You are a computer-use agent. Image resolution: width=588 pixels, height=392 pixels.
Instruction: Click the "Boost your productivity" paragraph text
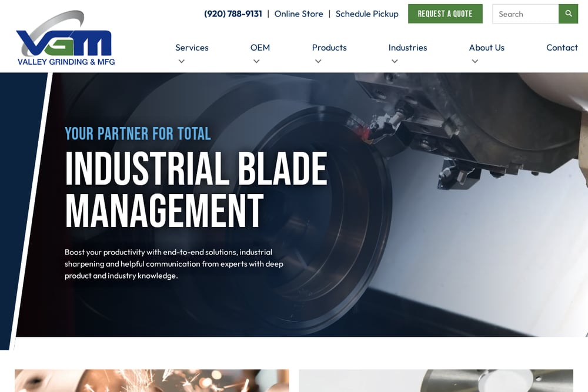[x=174, y=264]
